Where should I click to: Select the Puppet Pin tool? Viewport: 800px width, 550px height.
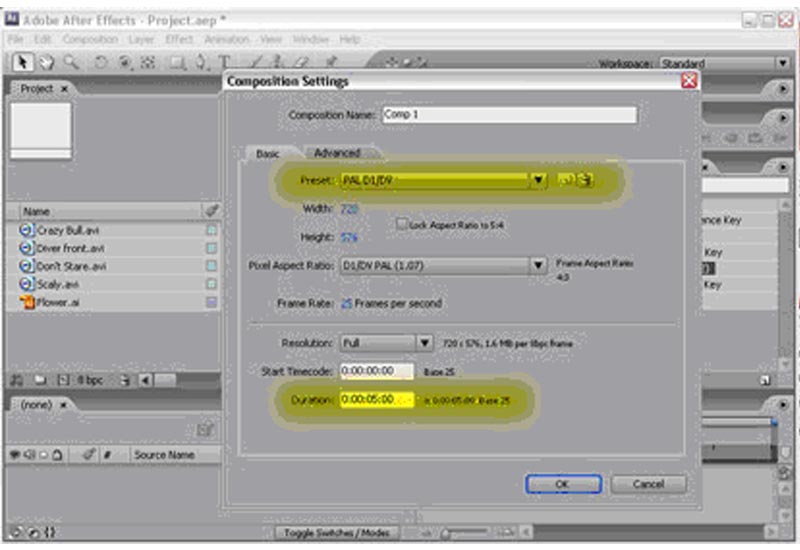coord(332,63)
